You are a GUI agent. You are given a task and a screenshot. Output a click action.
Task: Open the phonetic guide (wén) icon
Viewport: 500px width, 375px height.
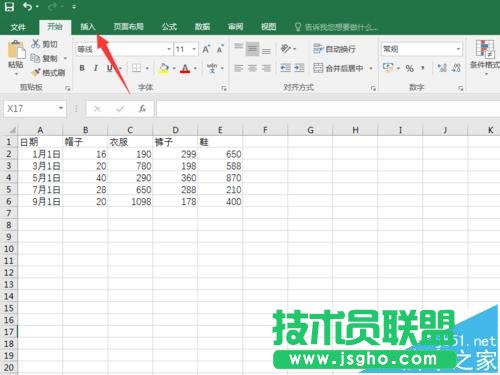point(212,68)
